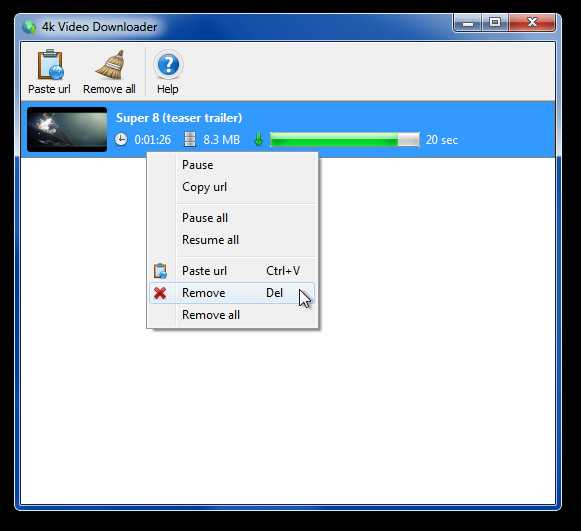The image size is (581, 531).
Task: Click the Remove all toolbar label
Action: click(109, 89)
